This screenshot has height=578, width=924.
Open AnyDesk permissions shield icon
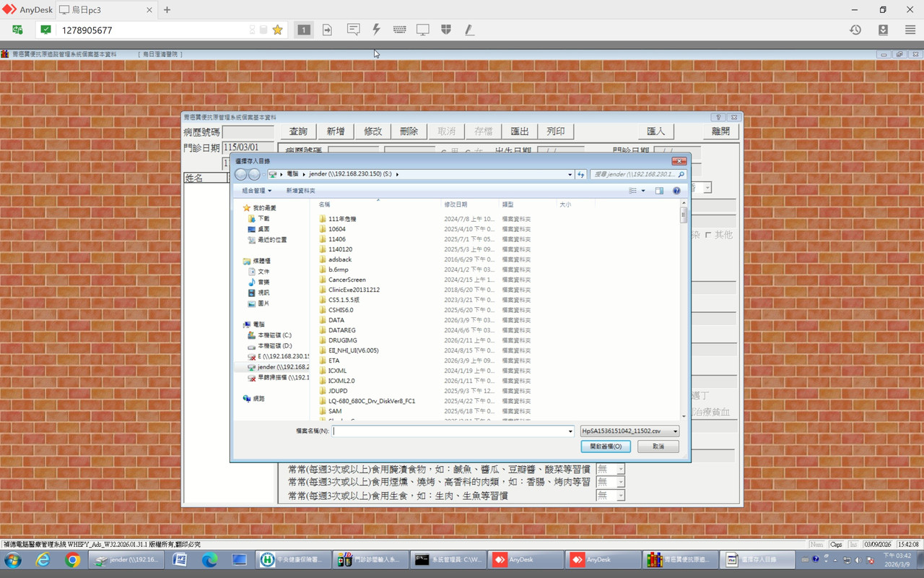tap(446, 30)
